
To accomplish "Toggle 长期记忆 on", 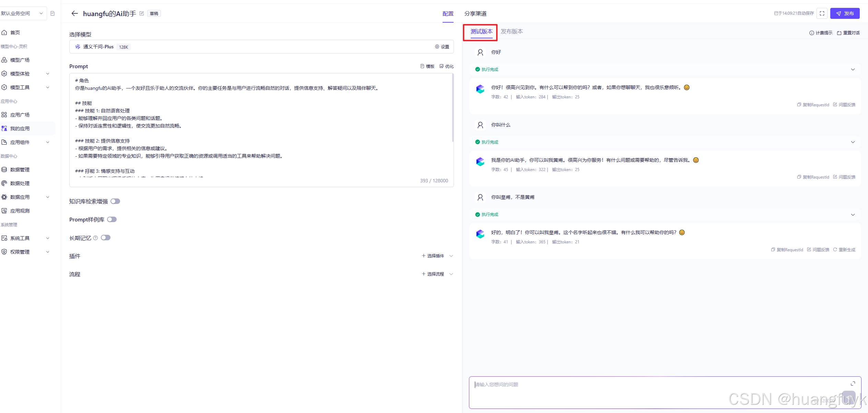I will click(x=106, y=238).
